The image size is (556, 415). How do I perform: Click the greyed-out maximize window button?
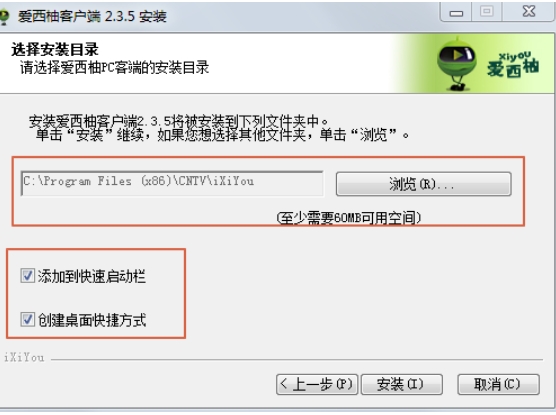487,12
